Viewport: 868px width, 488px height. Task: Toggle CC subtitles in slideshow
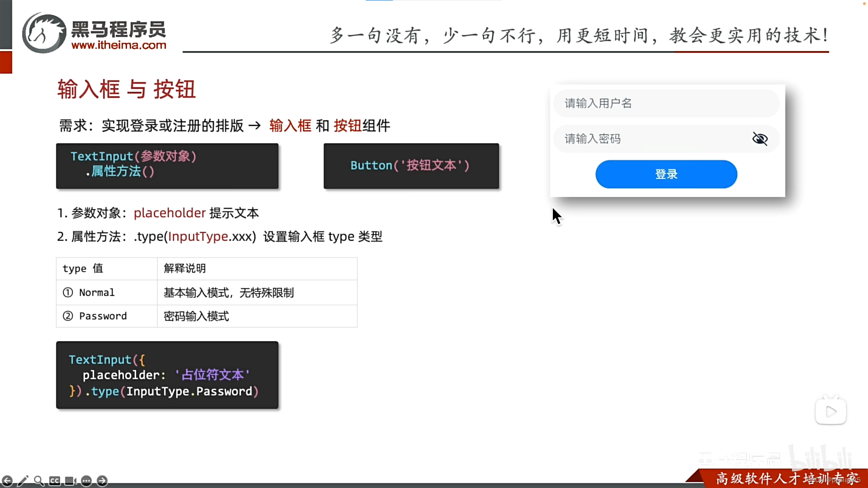pyautogui.click(x=55, y=481)
